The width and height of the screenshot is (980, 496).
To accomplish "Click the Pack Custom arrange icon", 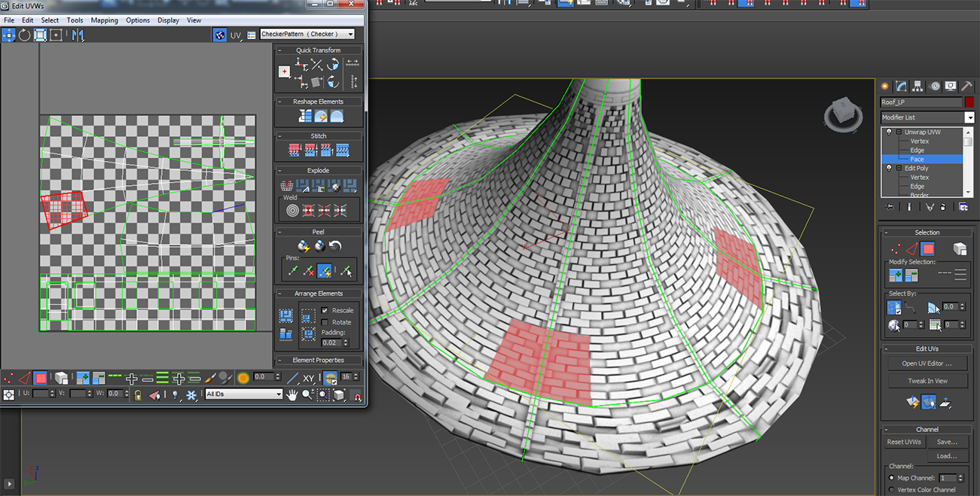I will [x=285, y=316].
